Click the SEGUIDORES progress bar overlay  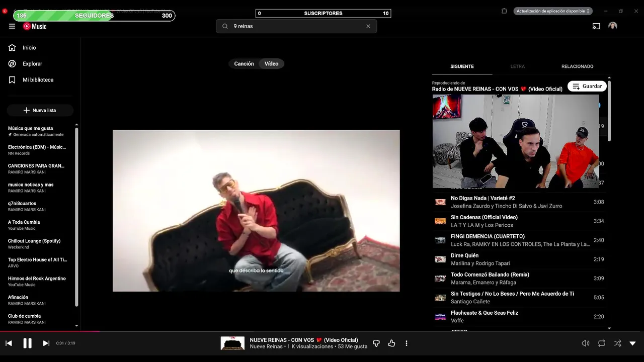94,16
